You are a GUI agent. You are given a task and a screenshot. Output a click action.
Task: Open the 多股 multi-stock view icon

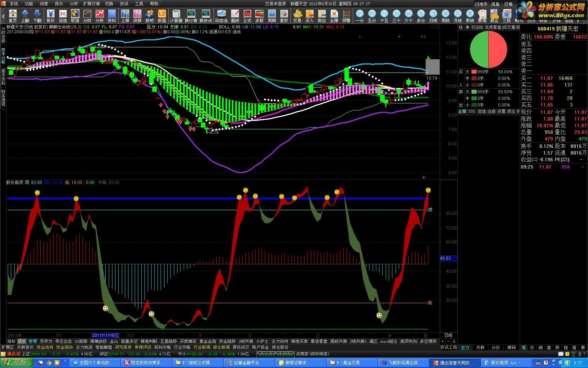[260, 16]
